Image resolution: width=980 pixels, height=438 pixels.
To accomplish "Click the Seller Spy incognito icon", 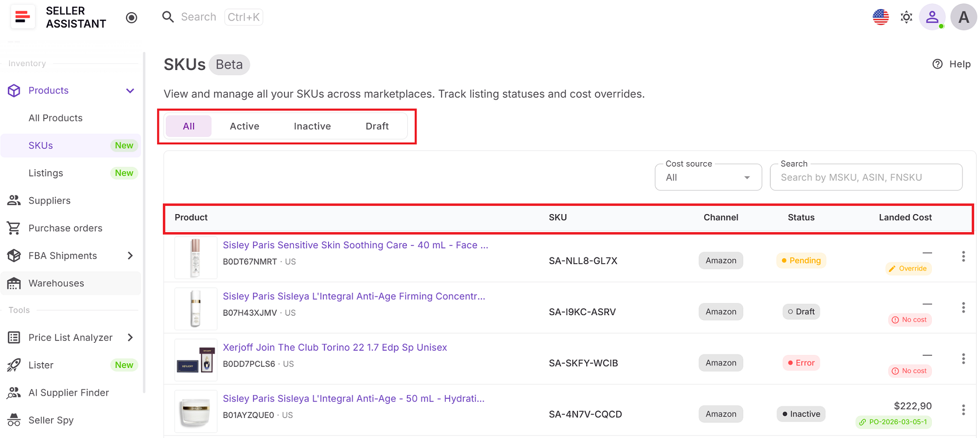I will (14, 420).
